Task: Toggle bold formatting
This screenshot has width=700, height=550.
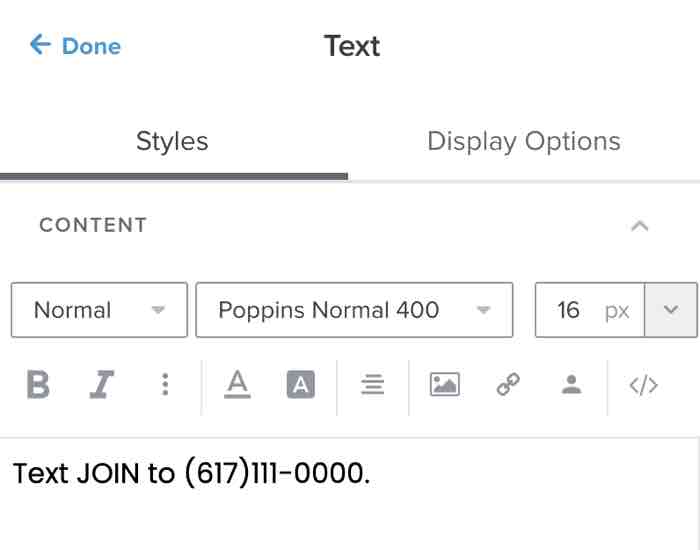Action: (38, 385)
